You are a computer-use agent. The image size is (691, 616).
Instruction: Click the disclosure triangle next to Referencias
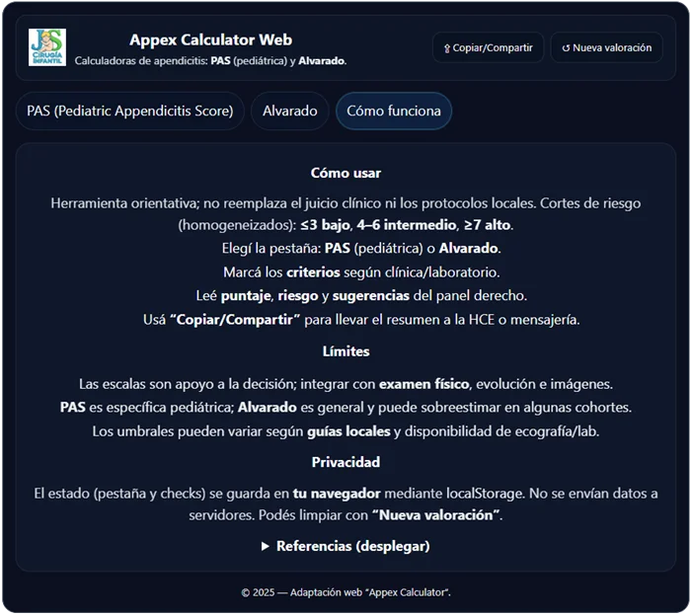pos(266,546)
